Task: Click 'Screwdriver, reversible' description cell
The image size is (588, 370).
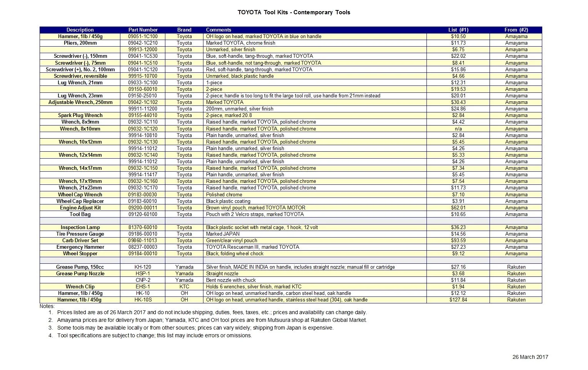Action: point(80,76)
